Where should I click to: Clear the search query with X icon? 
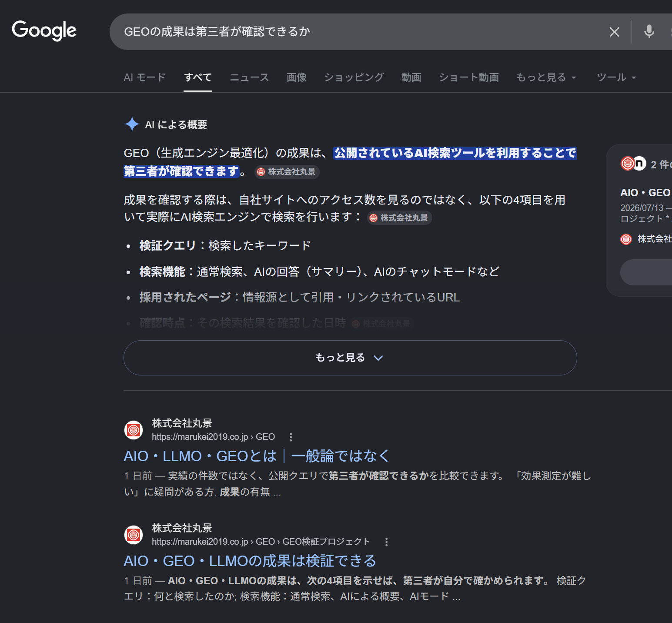(614, 32)
